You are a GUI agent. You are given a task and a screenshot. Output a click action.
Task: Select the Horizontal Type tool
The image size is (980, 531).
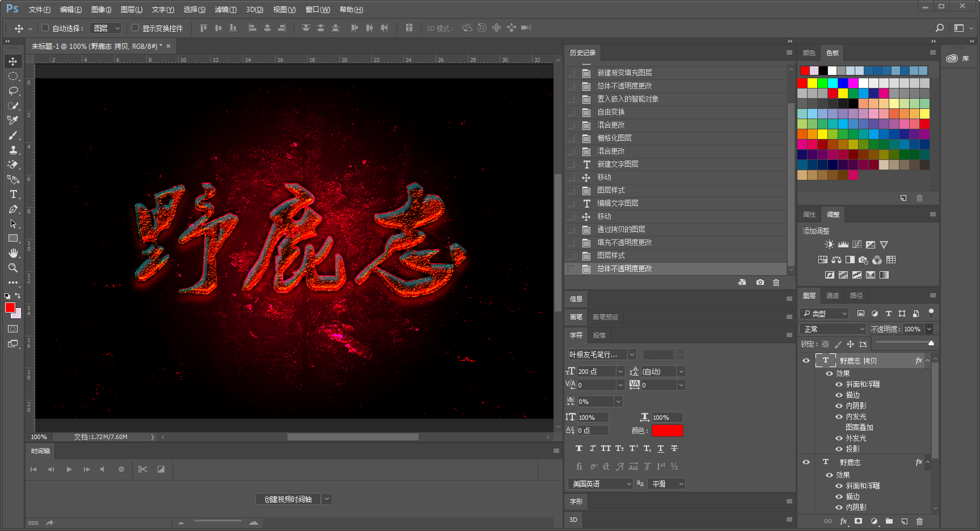click(13, 194)
